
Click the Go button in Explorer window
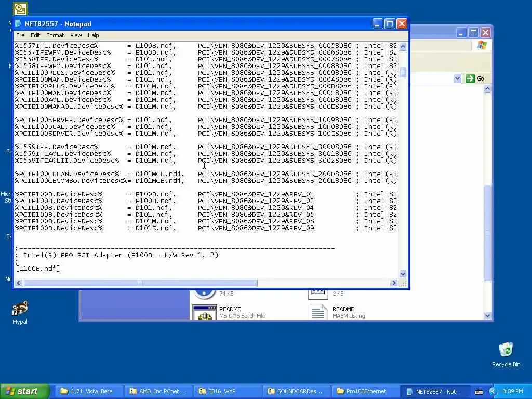pos(475,78)
